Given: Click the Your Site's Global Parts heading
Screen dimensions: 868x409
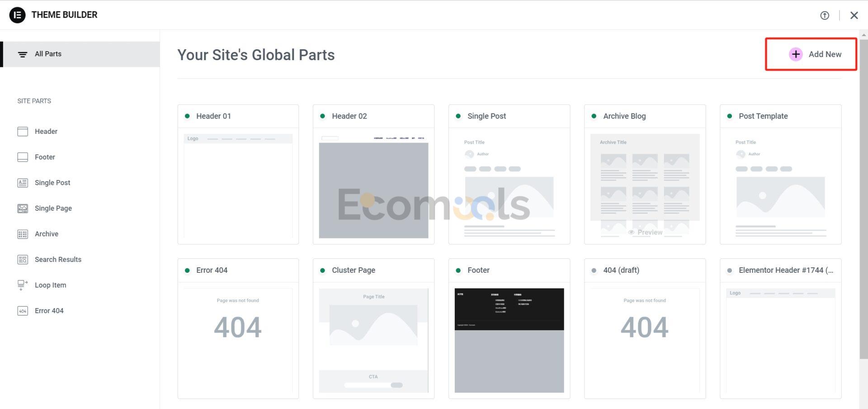Looking at the screenshot, I should [256, 55].
